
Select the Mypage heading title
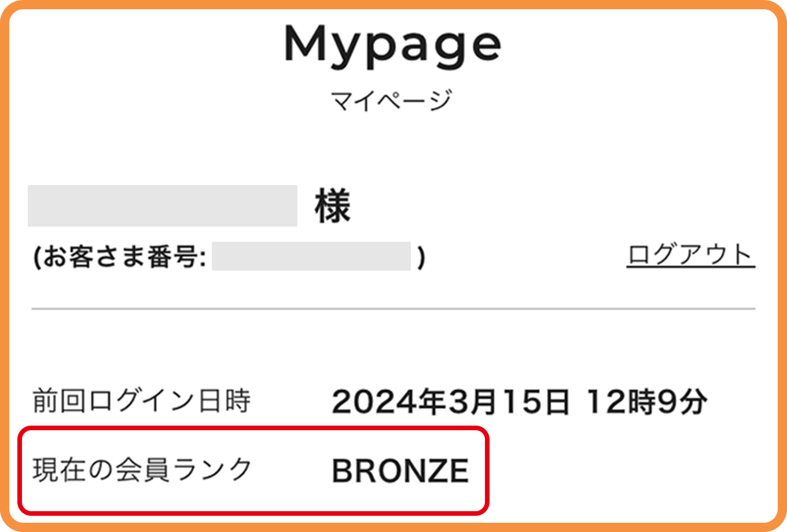pos(392,46)
